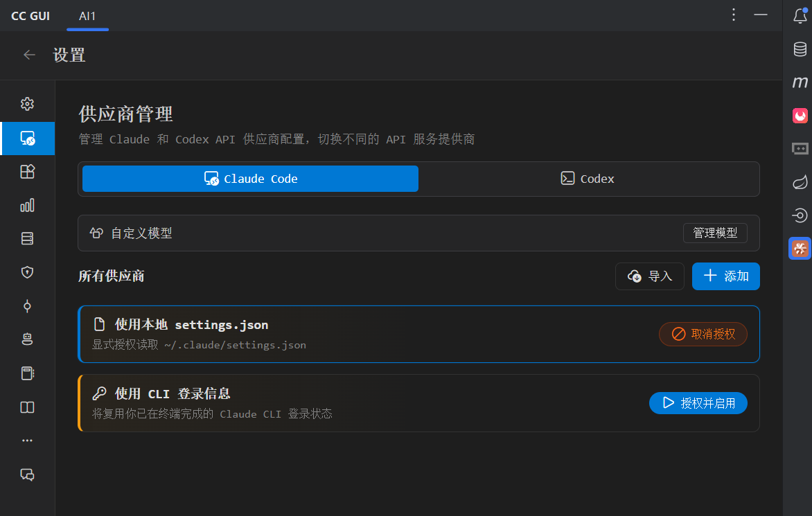Go back using the left arrow
The height and width of the screenshot is (516, 812).
30,55
